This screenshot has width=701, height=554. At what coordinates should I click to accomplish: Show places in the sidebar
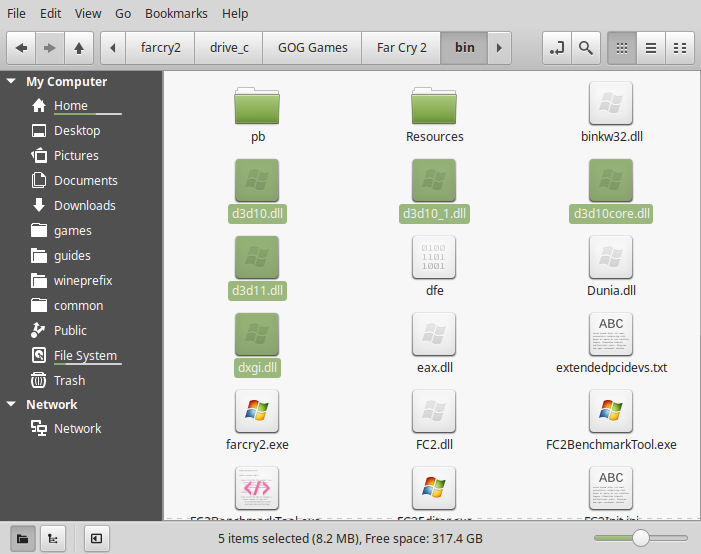23,538
